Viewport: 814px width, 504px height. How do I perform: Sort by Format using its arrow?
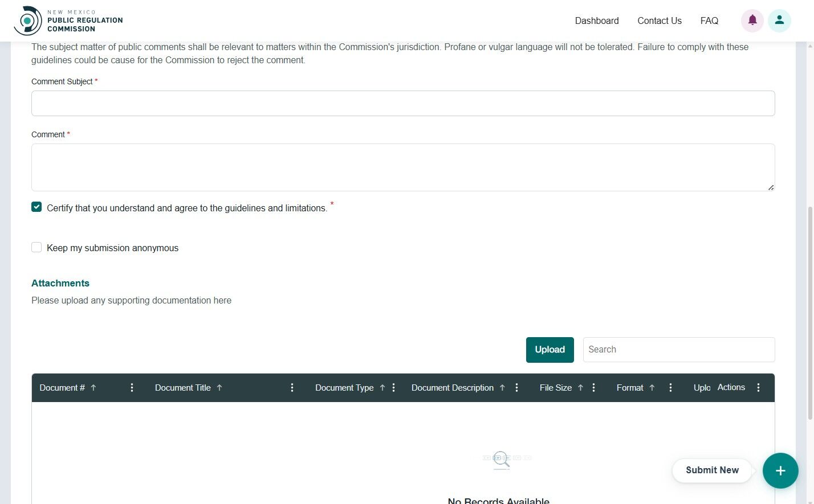tap(652, 387)
